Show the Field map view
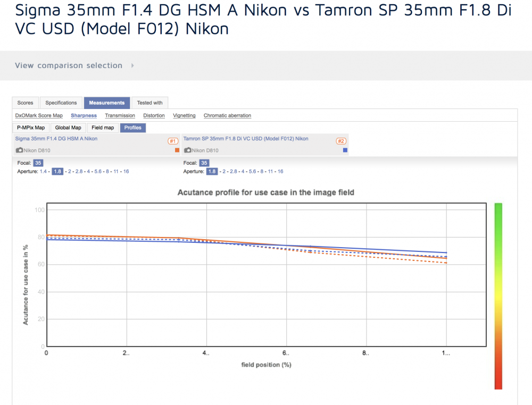 pyautogui.click(x=103, y=128)
